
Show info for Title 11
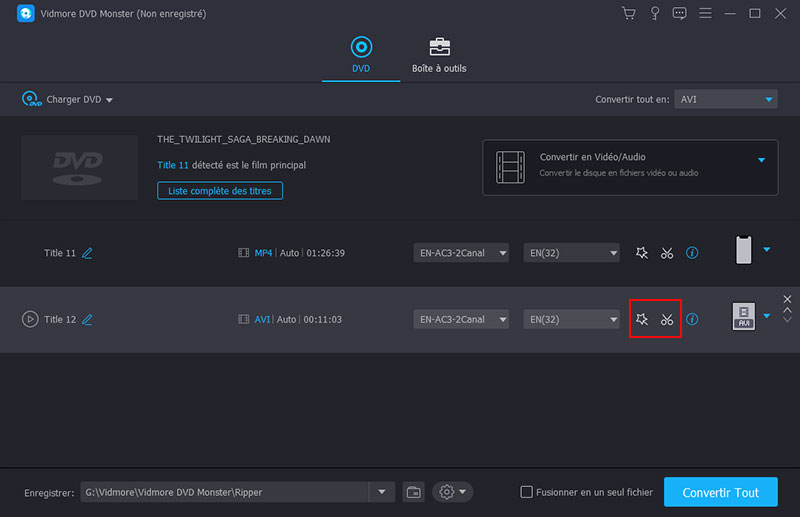[692, 253]
